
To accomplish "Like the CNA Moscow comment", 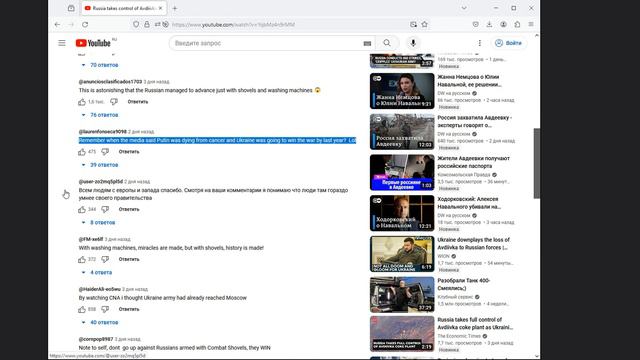I will 82,309.
